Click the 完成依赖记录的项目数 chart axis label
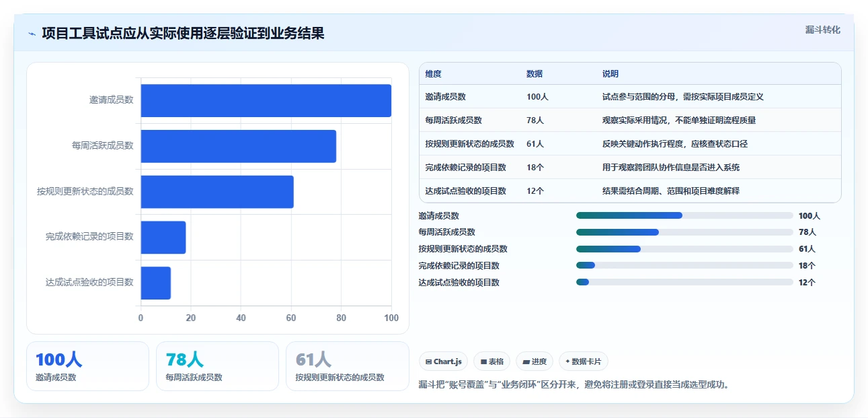 [89, 237]
